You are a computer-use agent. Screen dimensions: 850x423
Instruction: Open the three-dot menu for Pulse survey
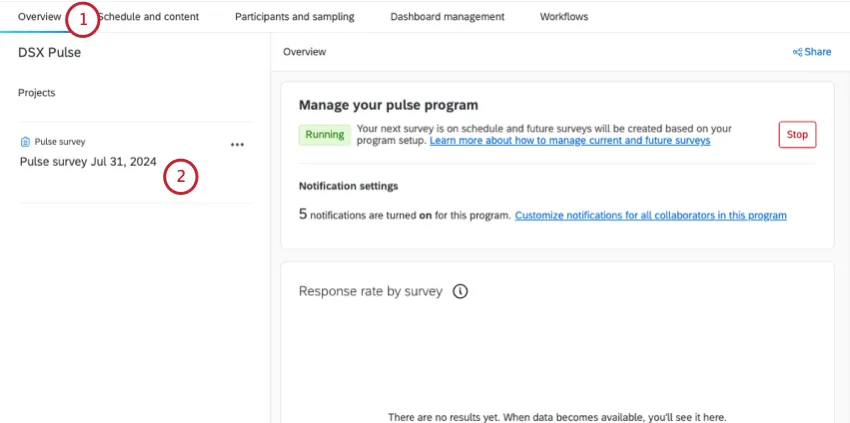237,145
